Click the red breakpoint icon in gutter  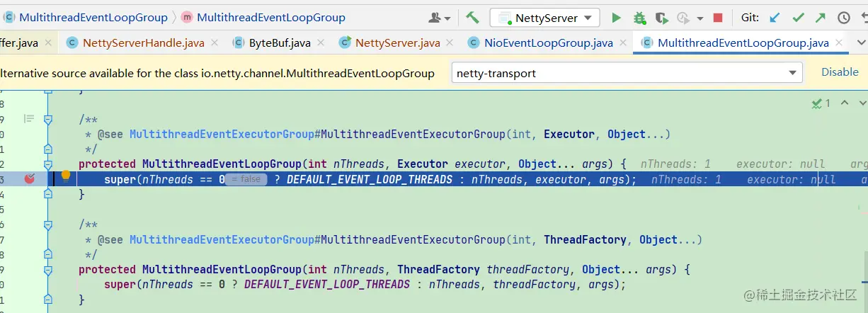click(29, 179)
